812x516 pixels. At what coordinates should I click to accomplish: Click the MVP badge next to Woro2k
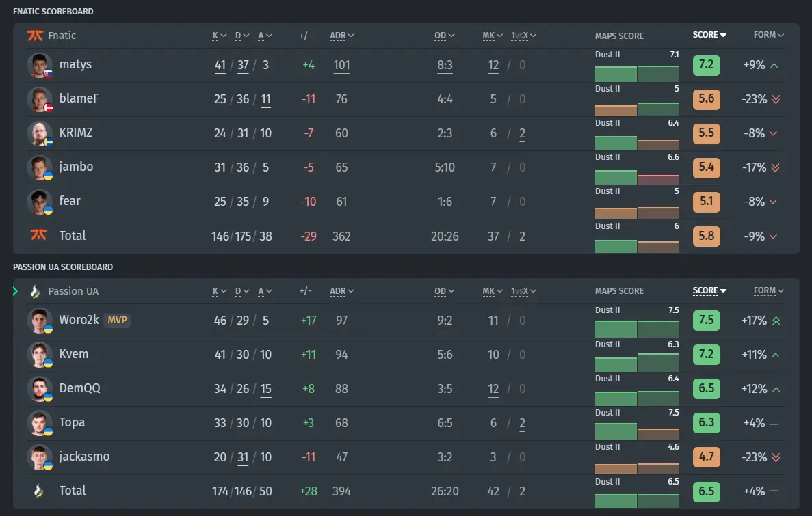[118, 321]
